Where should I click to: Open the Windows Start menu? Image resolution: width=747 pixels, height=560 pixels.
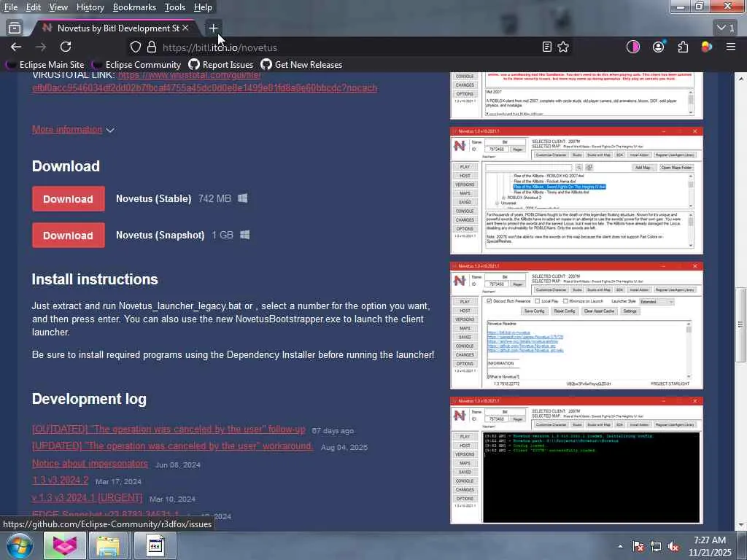[x=20, y=546]
